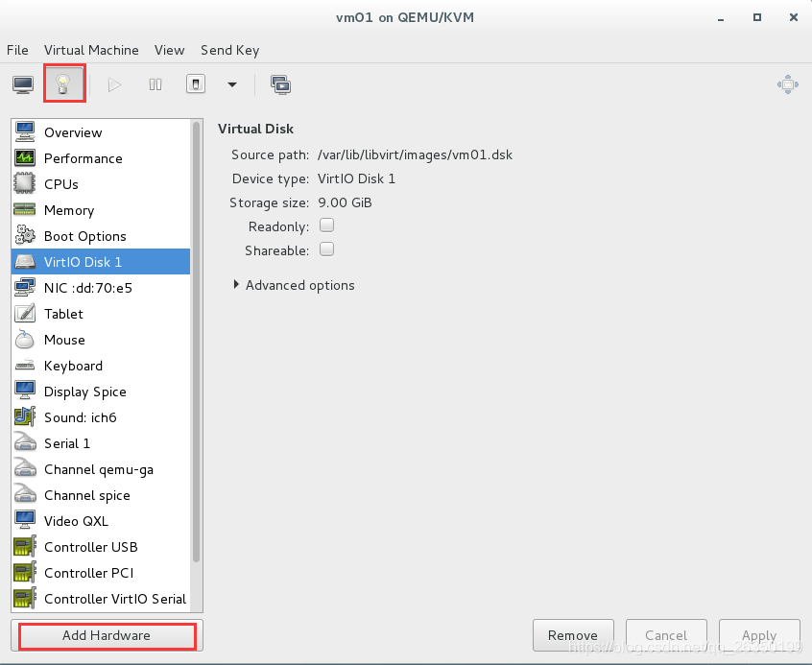
Task: Select Boot Options gears icon
Action: click(x=25, y=236)
